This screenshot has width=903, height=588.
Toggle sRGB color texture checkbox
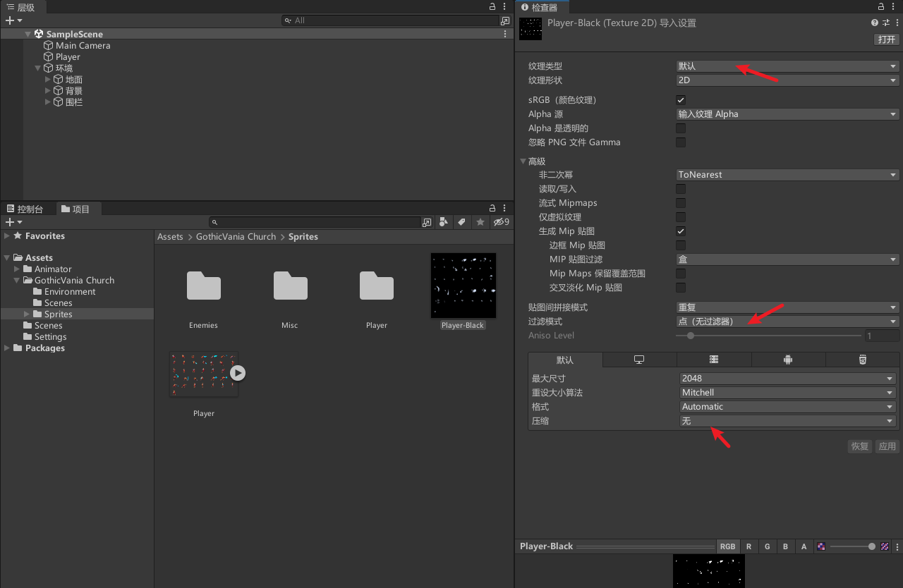(681, 100)
